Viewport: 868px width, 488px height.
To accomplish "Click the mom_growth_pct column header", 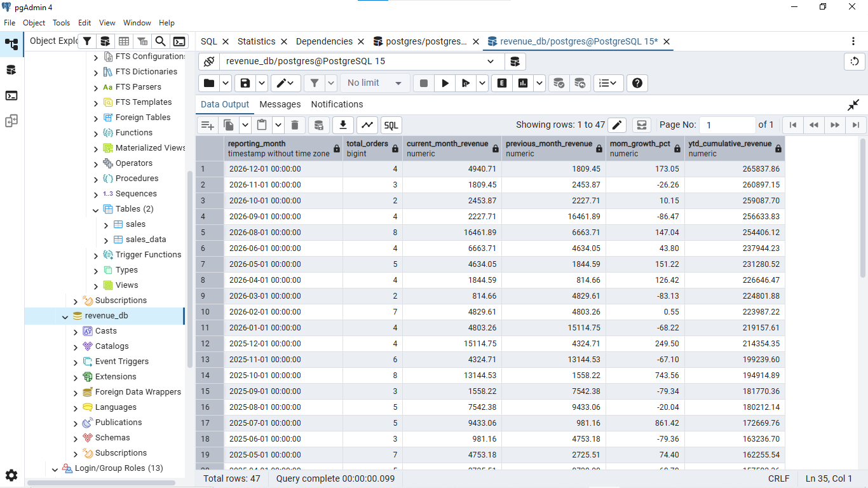I will point(645,148).
